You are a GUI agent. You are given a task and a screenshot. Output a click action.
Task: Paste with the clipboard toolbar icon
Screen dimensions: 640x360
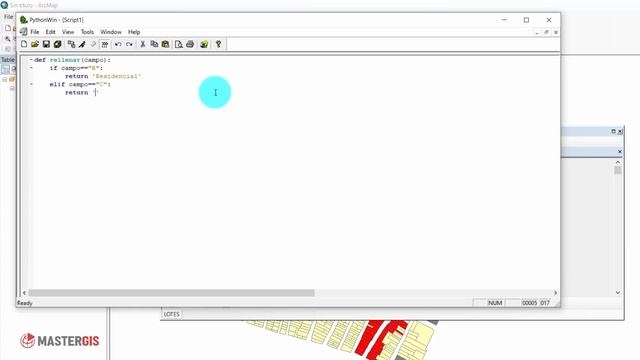[x=165, y=44]
